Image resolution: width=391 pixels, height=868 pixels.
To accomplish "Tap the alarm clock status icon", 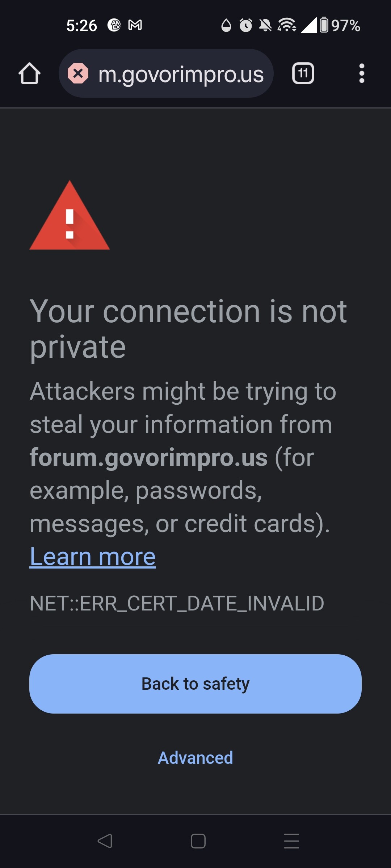I will coord(246,25).
